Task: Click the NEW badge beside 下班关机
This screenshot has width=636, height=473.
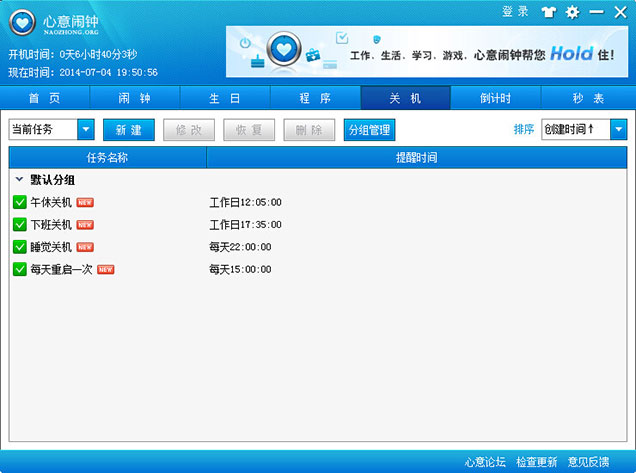Action: click(x=85, y=225)
